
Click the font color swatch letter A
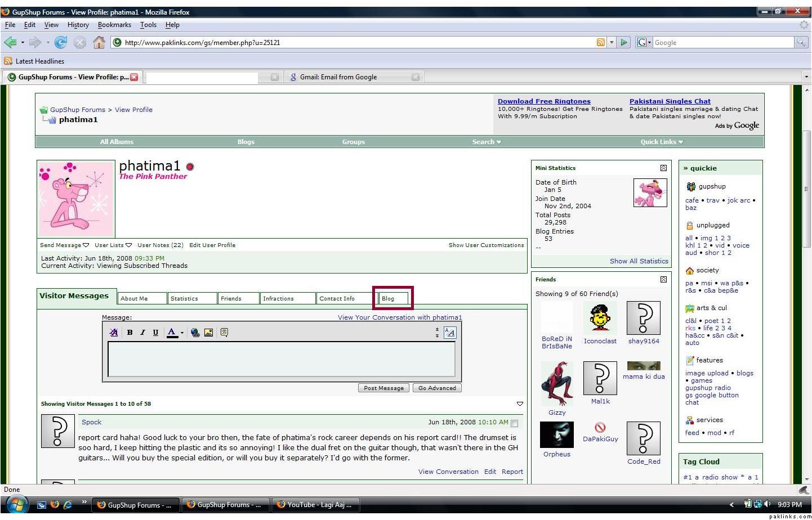click(172, 333)
